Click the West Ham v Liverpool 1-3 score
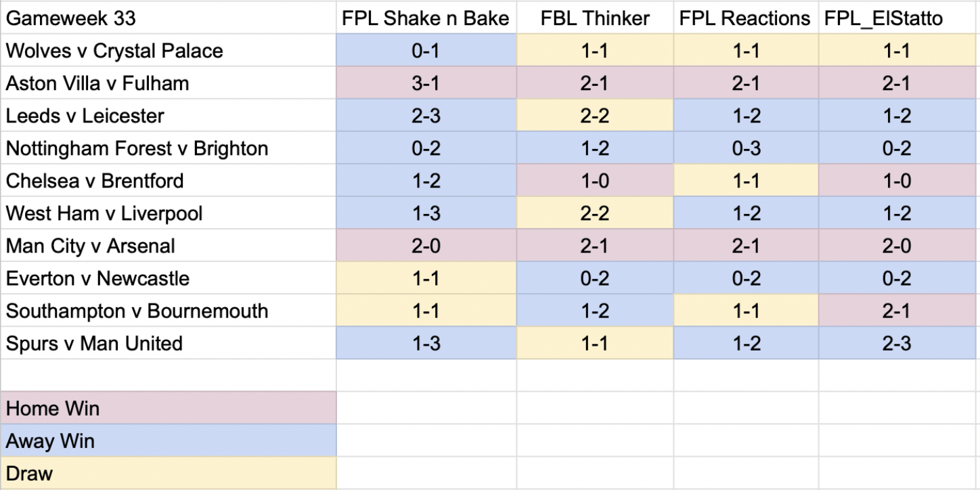The height and width of the screenshot is (490, 980). pyautogui.click(x=426, y=213)
